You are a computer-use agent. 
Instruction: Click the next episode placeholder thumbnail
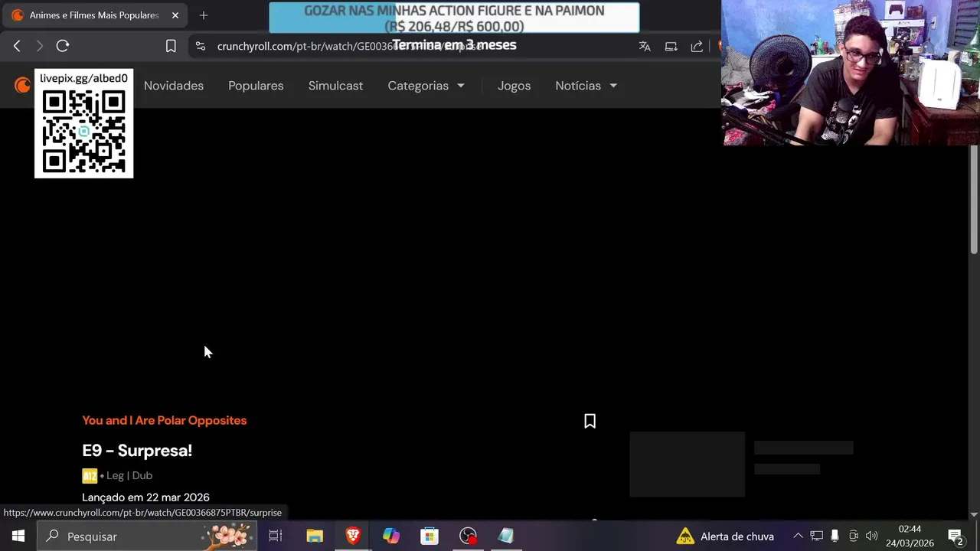[x=687, y=464]
